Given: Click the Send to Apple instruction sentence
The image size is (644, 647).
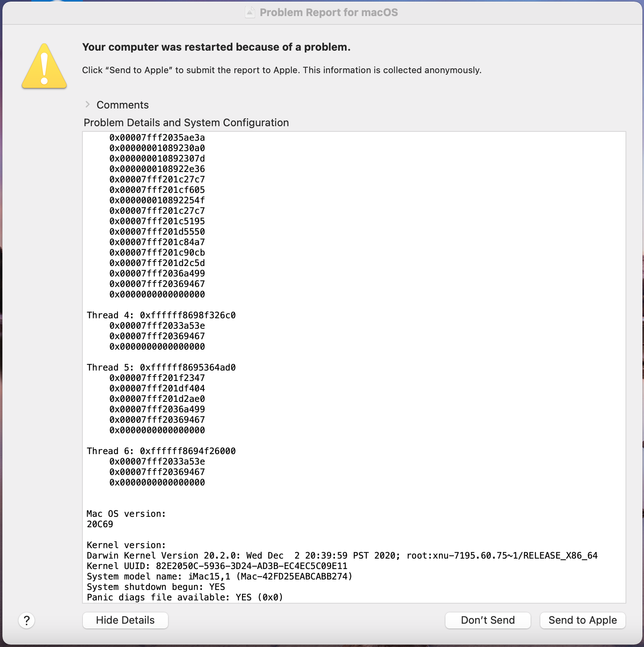Looking at the screenshot, I should pyautogui.click(x=282, y=70).
